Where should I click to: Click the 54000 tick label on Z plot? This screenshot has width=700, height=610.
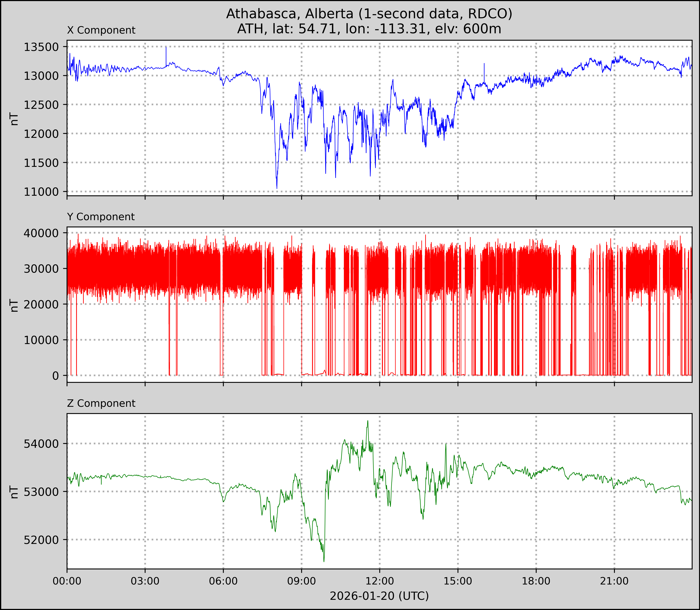(41, 444)
